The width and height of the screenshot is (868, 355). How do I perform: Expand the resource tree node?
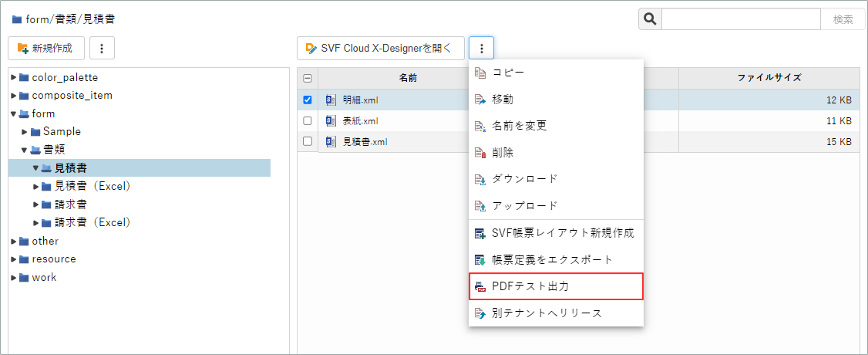14,259
